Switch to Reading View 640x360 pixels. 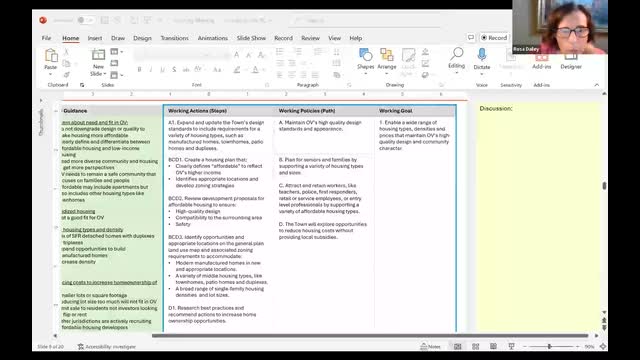point(493,347)
